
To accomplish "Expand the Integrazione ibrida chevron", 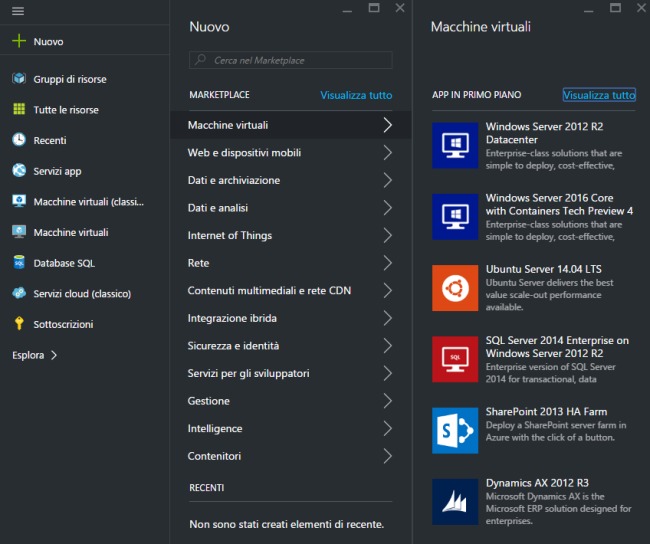I will pyautogui.click(x=387, y=318).
